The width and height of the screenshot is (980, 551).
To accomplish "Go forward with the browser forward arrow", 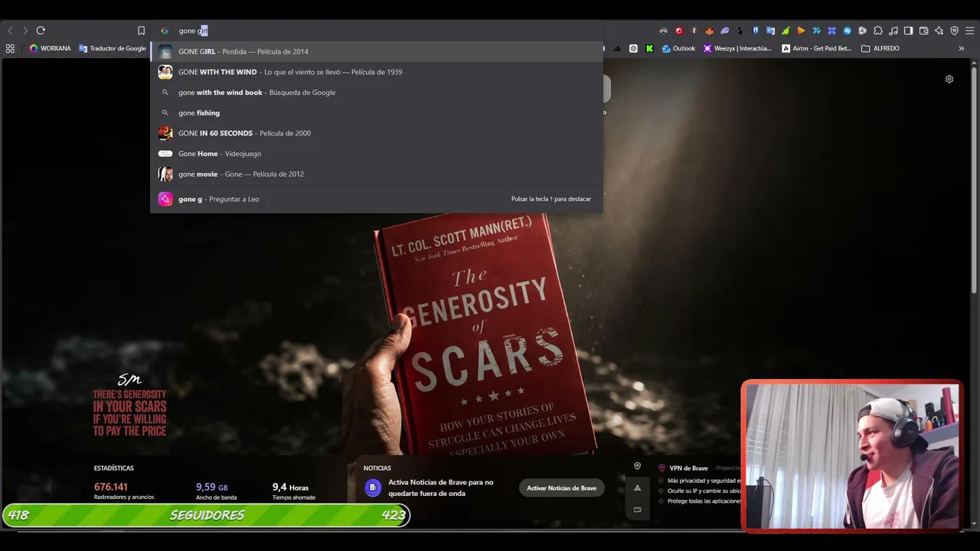I will pyautogui.click(x=25, y=31).
